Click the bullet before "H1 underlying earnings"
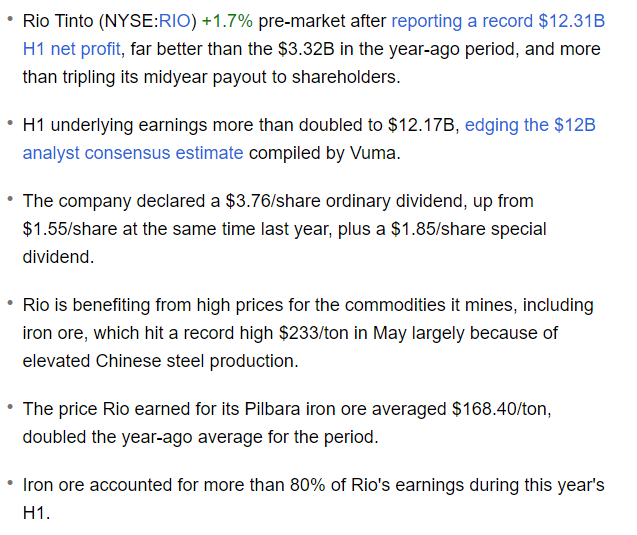Image resolution: width=637 pixels, height=535 pixels. pyautogui.click(x=10, y=123)
